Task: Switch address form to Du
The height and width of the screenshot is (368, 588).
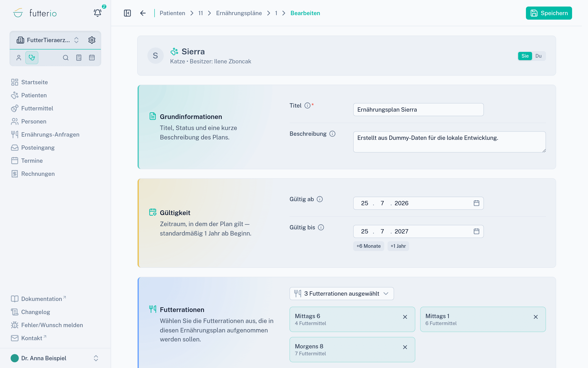Action: coord(538,56)
